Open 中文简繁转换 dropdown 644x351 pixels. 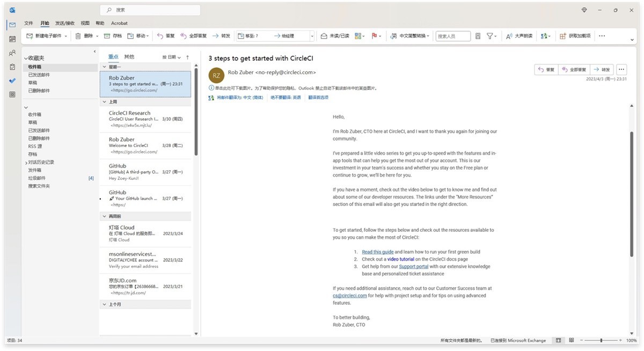pos(411,36)
